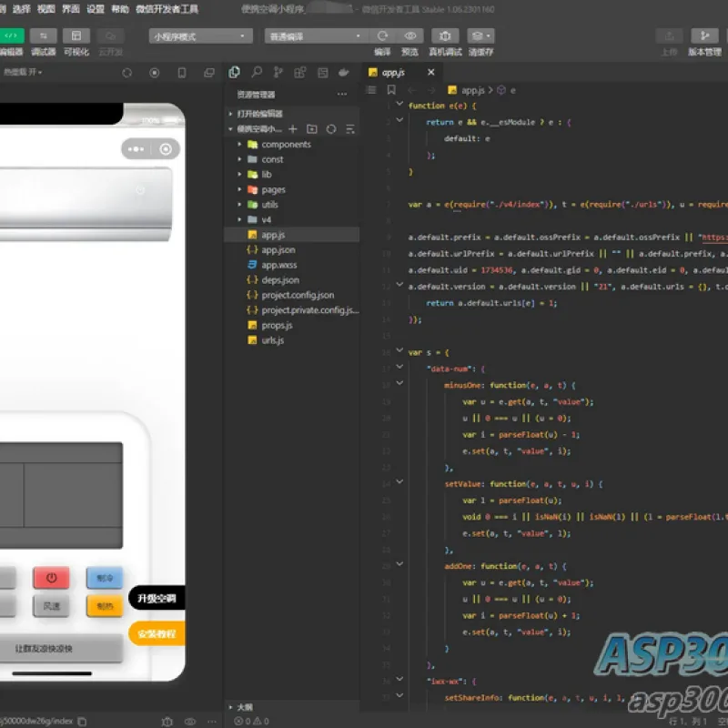Close the app.js tab
This screenshot has height=728, width=728.
tap(430, 72)
